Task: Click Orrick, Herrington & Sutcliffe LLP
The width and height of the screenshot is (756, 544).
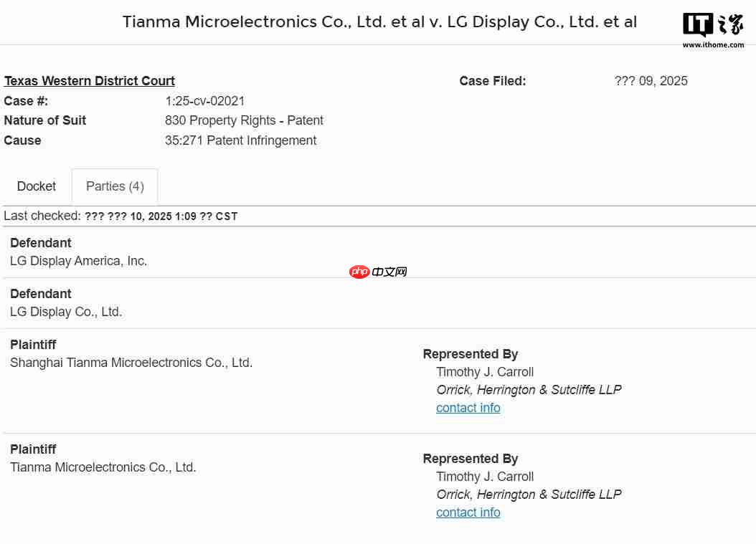Action: point(529,390)
